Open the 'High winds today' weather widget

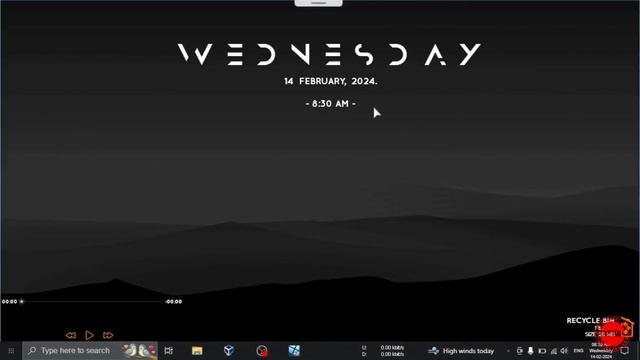coord(460,351)
